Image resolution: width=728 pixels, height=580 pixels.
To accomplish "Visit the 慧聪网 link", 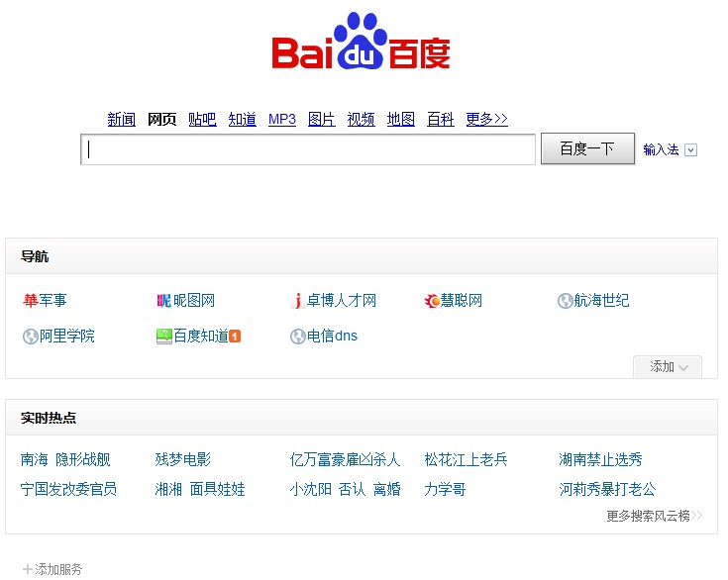I will tap(462, 301).
